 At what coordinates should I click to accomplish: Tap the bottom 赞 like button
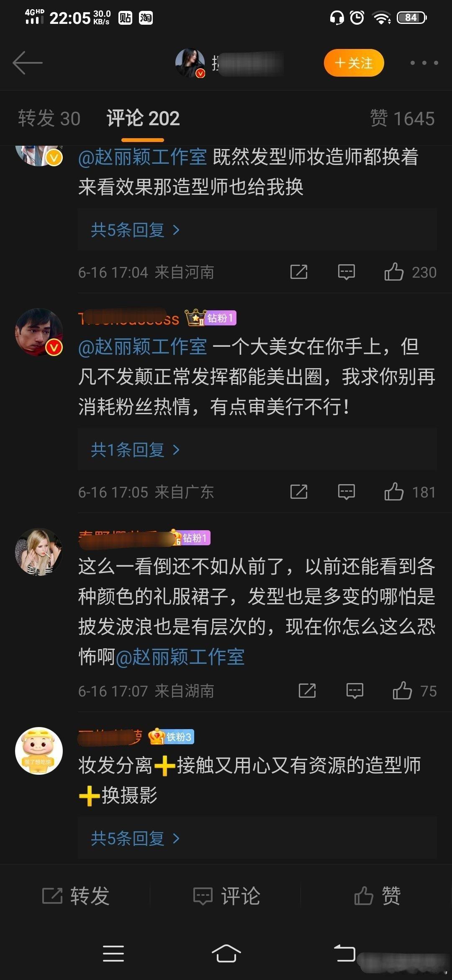(377, 896)
